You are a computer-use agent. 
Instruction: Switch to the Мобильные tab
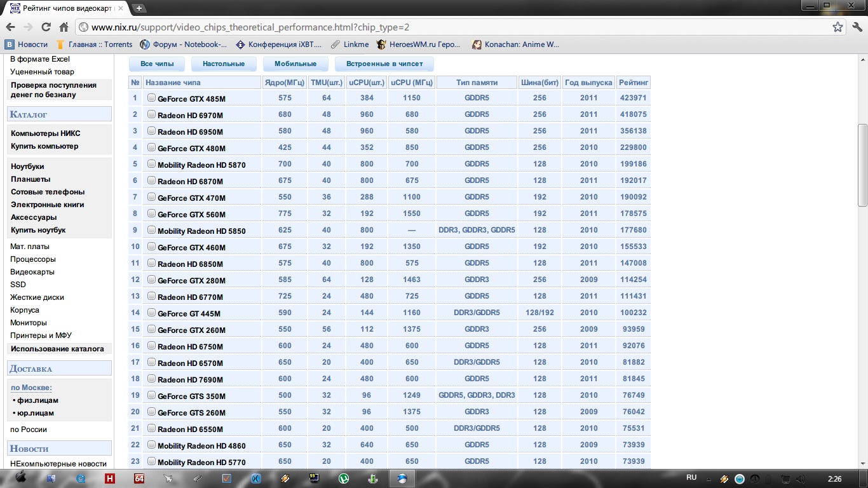point(295,64)
